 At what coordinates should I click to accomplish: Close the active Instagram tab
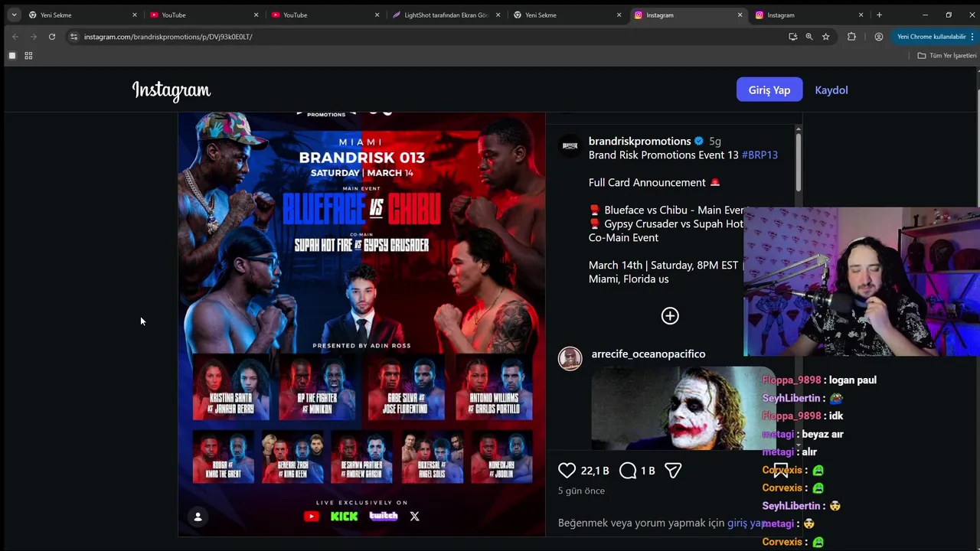pos(740,15)
